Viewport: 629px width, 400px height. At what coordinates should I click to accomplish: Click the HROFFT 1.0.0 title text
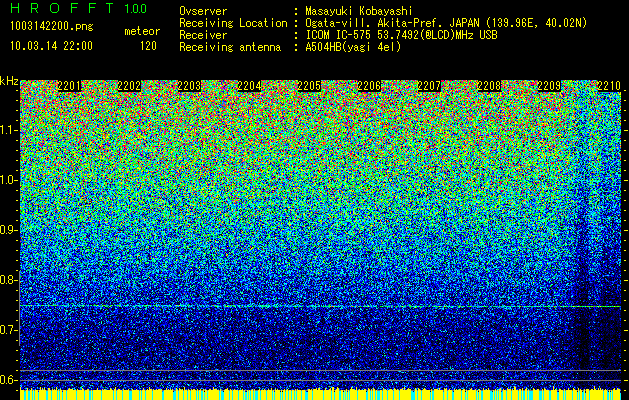[x=78, y=8]
